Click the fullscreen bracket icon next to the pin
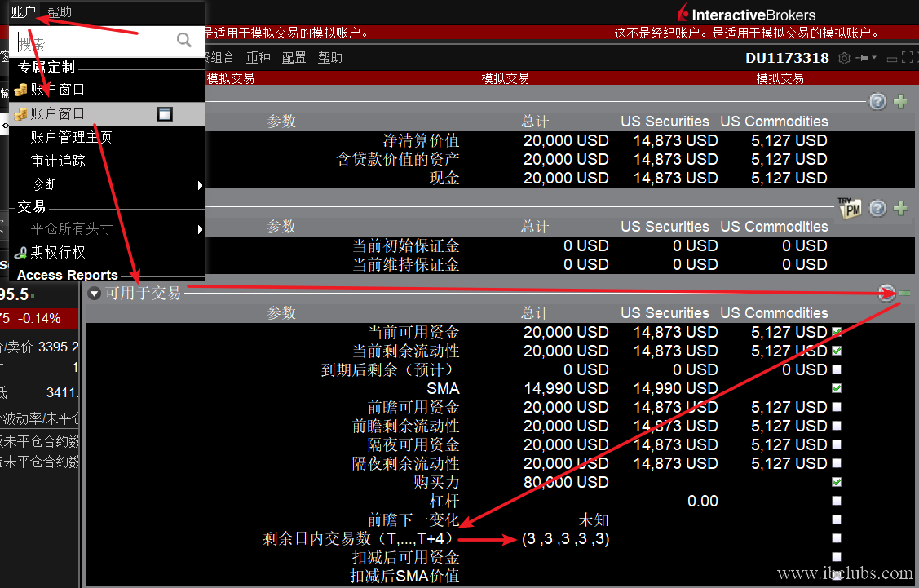This screenshot has height=588, width=919. coord(908,58)
